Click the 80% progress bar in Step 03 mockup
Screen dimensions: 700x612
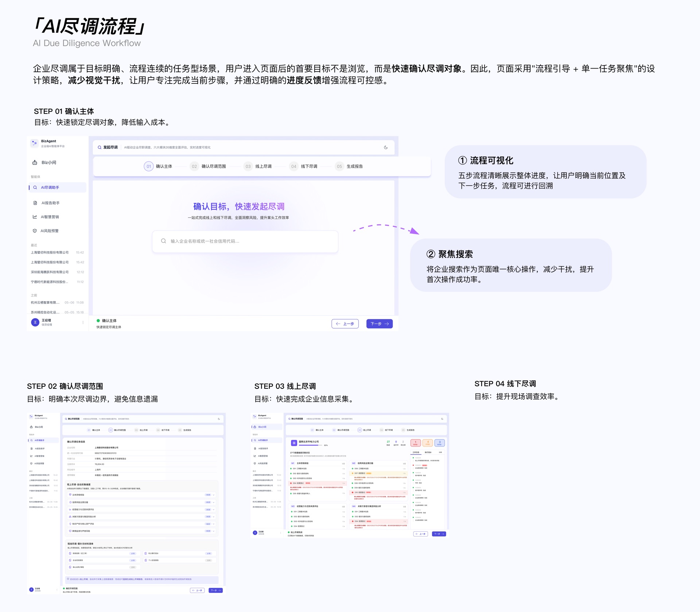point(310,445)
